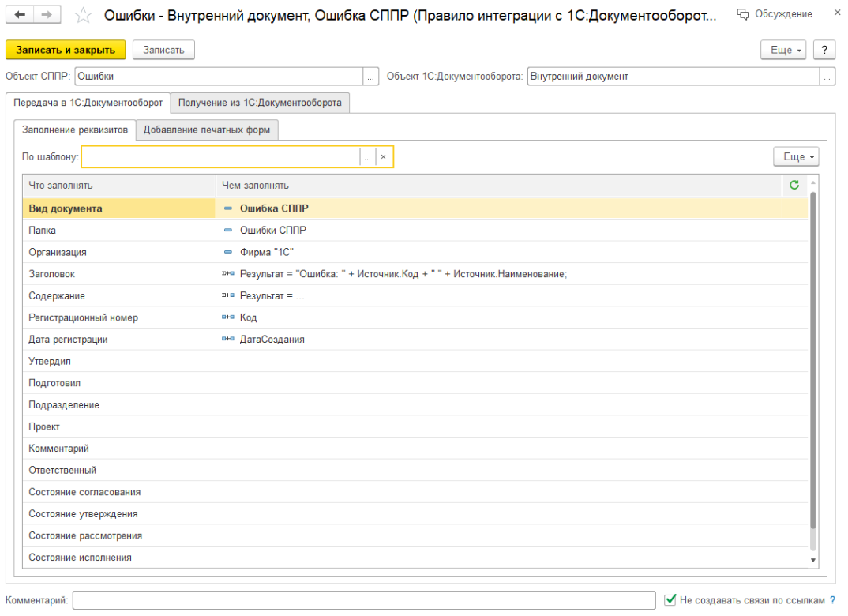Switch to Получение из 1С:Документооборота tab
The width and height of the screenshot is (848, 616).
pyautogui.click(x=260, y=103)
